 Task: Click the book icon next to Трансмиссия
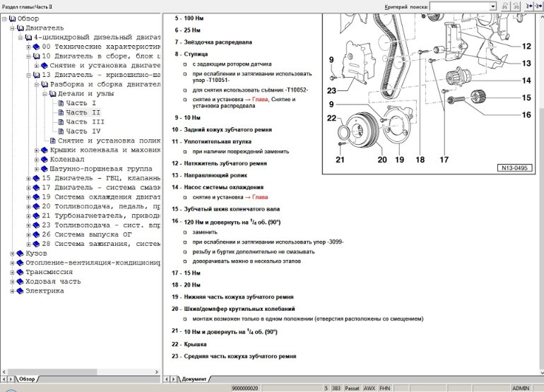(x=20, y=272)
